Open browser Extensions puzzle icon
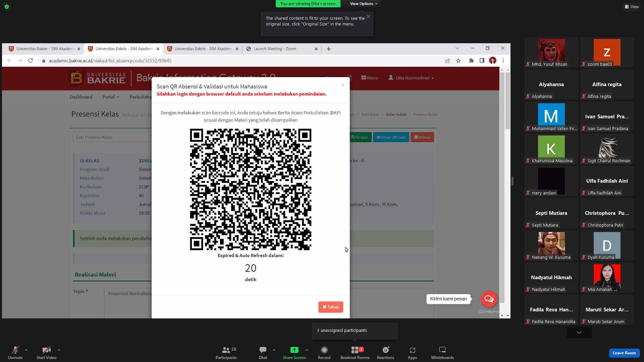Screen dimensions: 644x362 [x=471, y=61]
